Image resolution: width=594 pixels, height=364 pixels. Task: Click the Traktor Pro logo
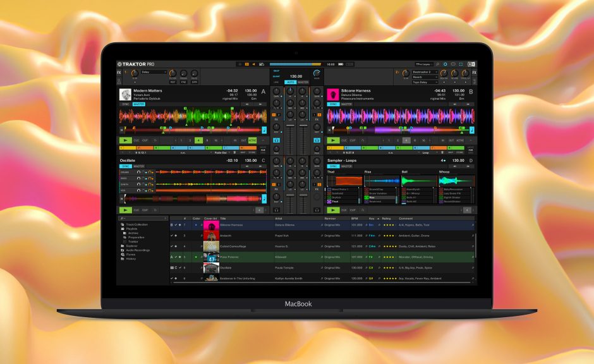pyautogui.click(x=135, y=64)
